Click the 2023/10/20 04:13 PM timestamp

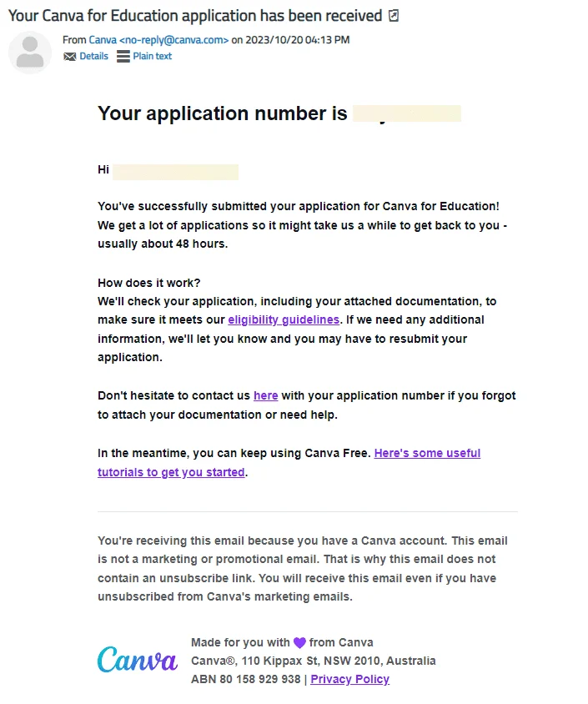tap(297, 40)
